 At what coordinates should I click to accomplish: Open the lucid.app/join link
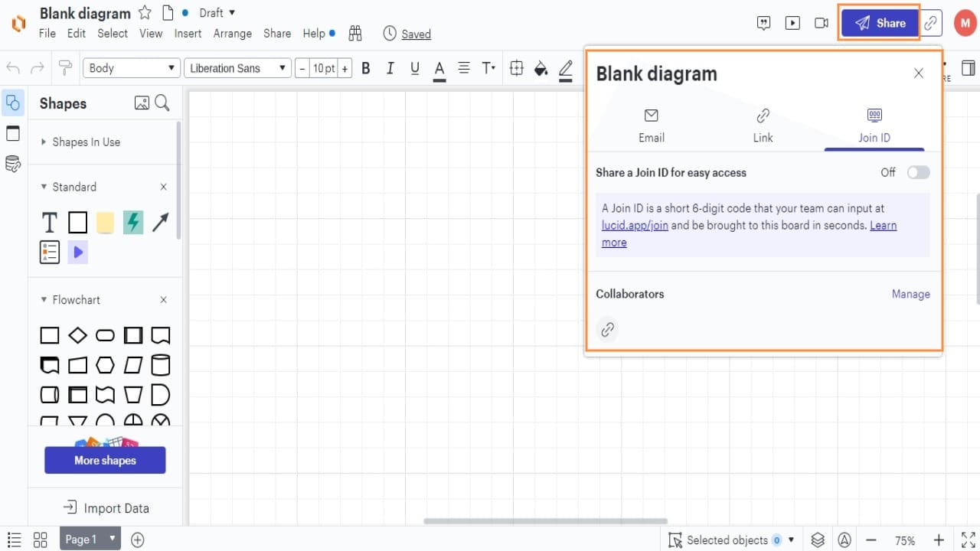point(635,226)
